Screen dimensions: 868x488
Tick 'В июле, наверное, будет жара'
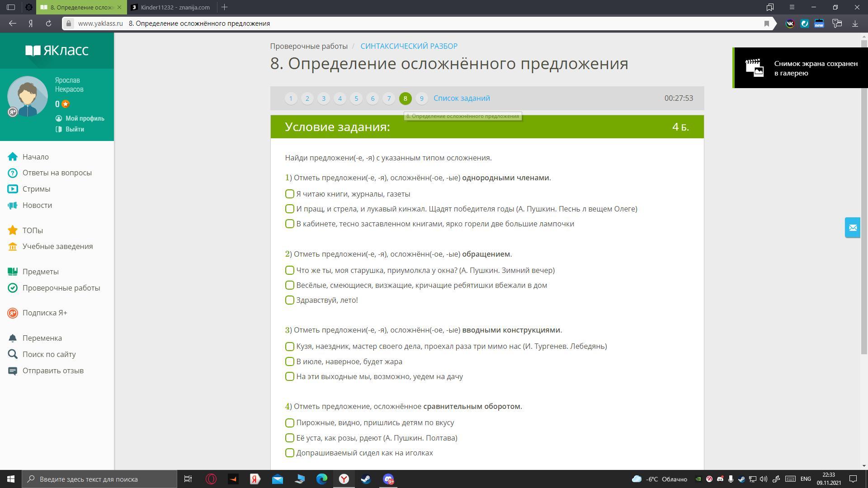coord(290,361)
